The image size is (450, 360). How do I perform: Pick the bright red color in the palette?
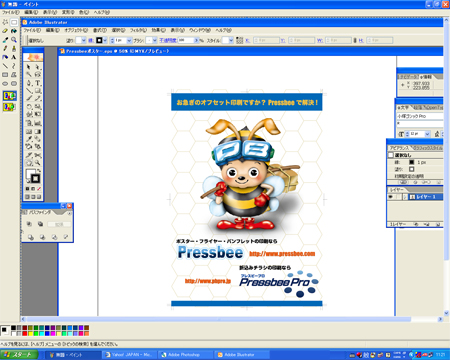24,333
